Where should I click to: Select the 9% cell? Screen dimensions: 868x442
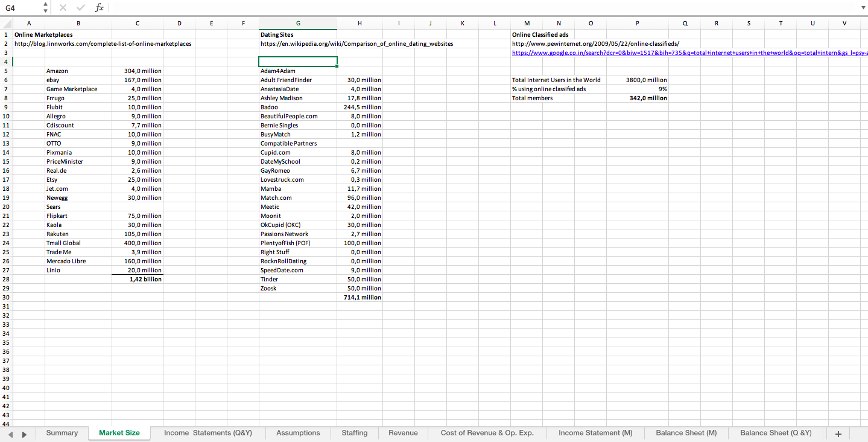[x=638, y=89]
